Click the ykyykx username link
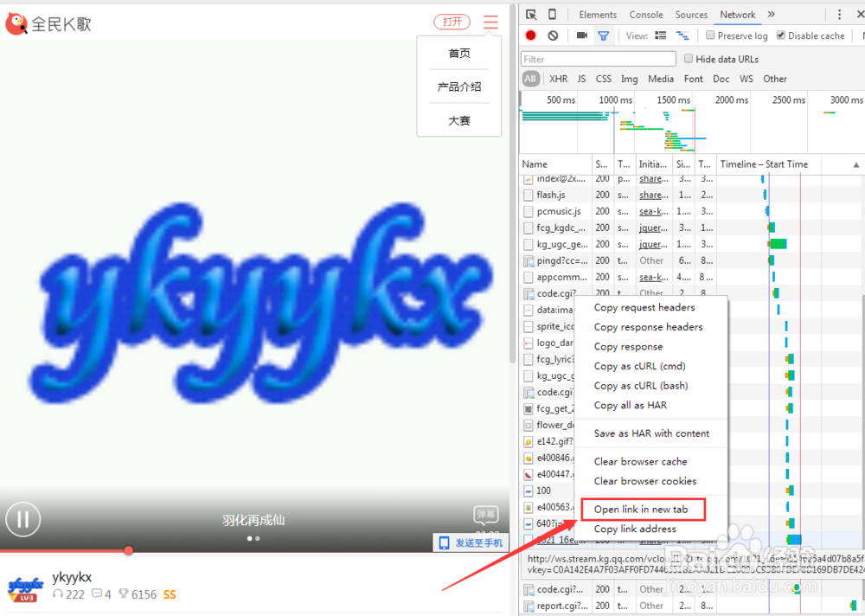 (x=72, y=577)
